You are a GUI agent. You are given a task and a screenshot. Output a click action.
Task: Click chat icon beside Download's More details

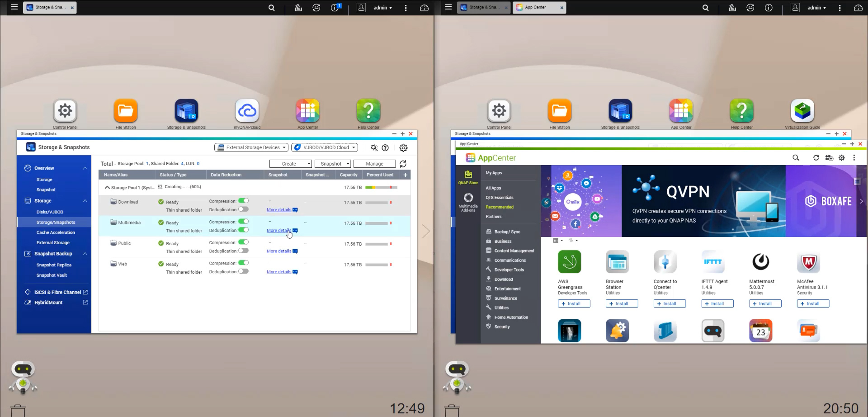[295, 210]
